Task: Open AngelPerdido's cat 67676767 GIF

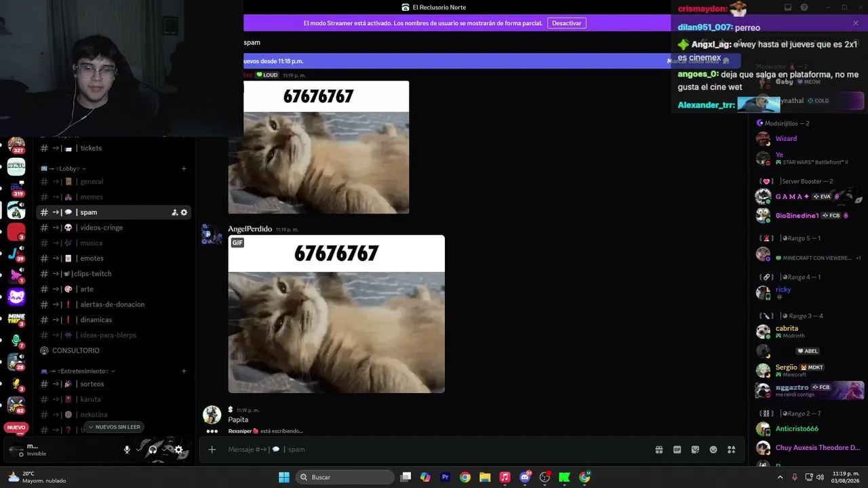Action: (x=336, y=314)
